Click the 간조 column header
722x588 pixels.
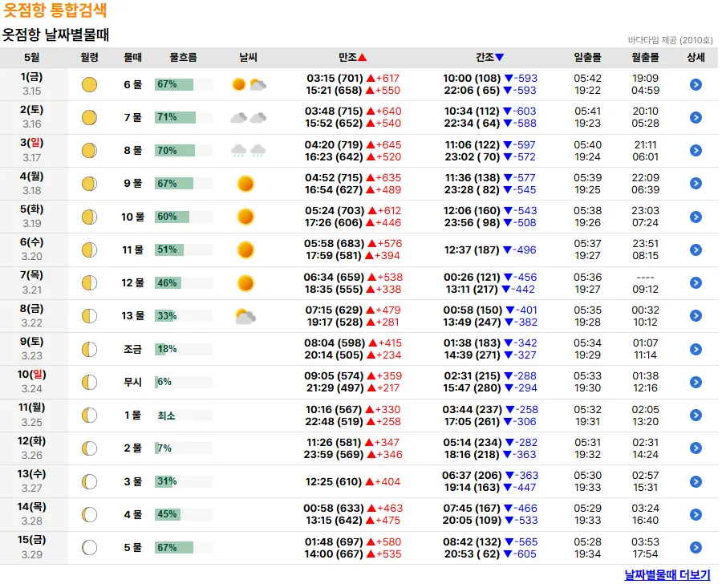(489, 57)
